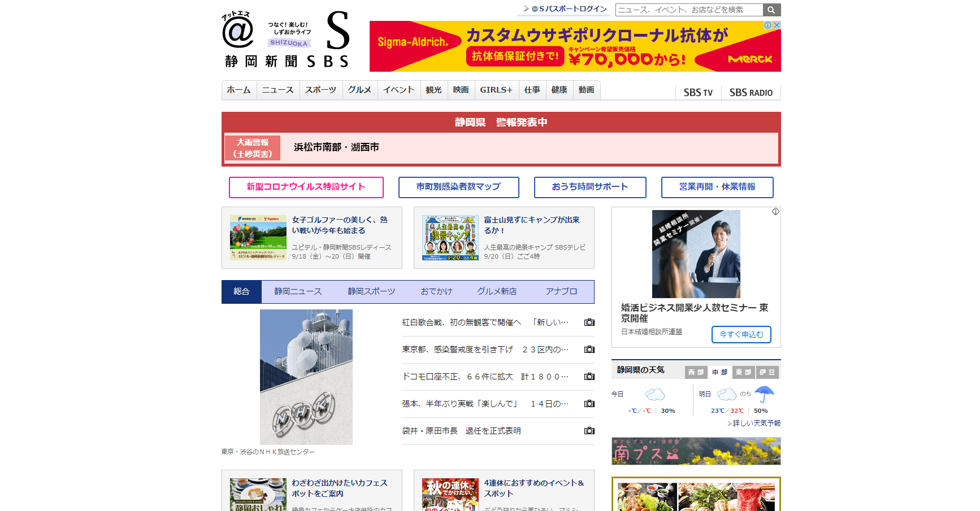Image resolution: width=980 pixels, height=511 pixels.
Task: Open the ホーム menu item
Action: point(239,90)
